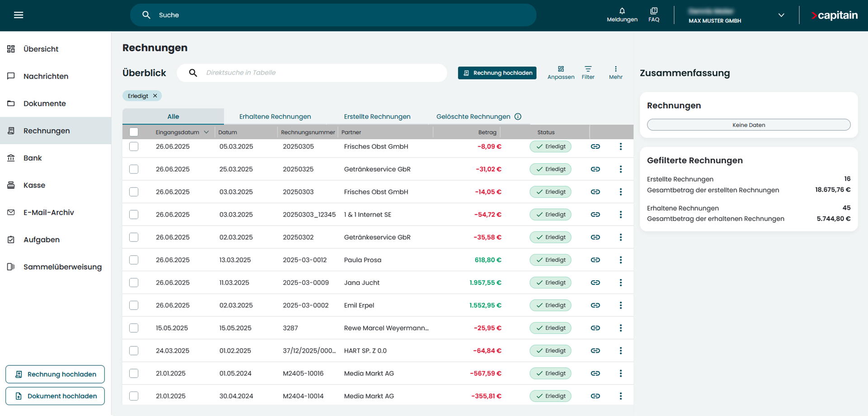Open Meldungen notifications bell
868x416 pixels.
pyautogui.click(x=622, y=11)
